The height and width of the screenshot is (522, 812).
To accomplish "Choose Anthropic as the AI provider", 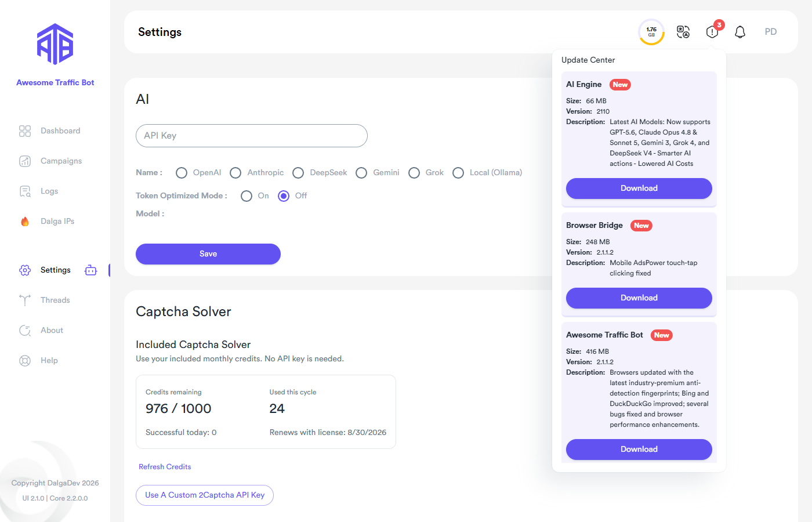I will pos(235,173).
